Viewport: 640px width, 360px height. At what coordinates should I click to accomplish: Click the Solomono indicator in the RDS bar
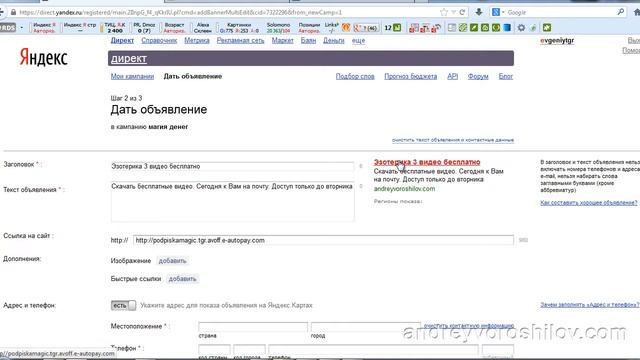[x=278, y=28]
